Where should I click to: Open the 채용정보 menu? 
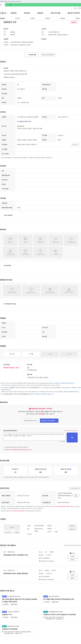click(13, 13)
